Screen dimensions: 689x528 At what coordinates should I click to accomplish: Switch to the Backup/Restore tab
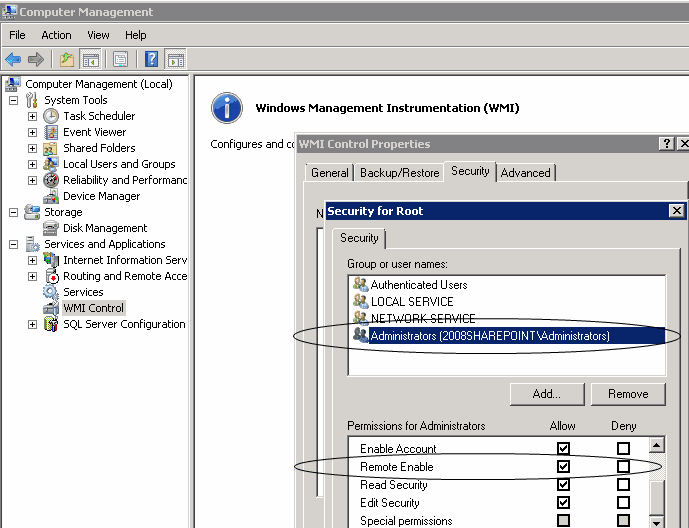(x=399, y=173)
